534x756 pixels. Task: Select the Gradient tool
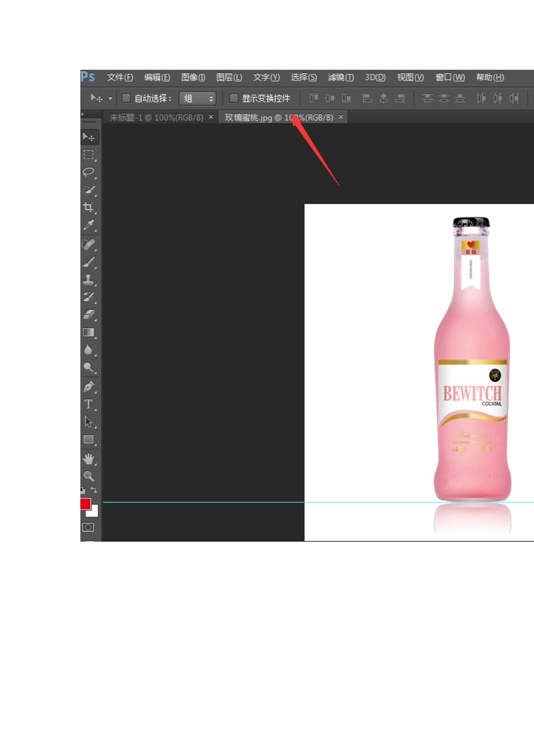(89, 332)
